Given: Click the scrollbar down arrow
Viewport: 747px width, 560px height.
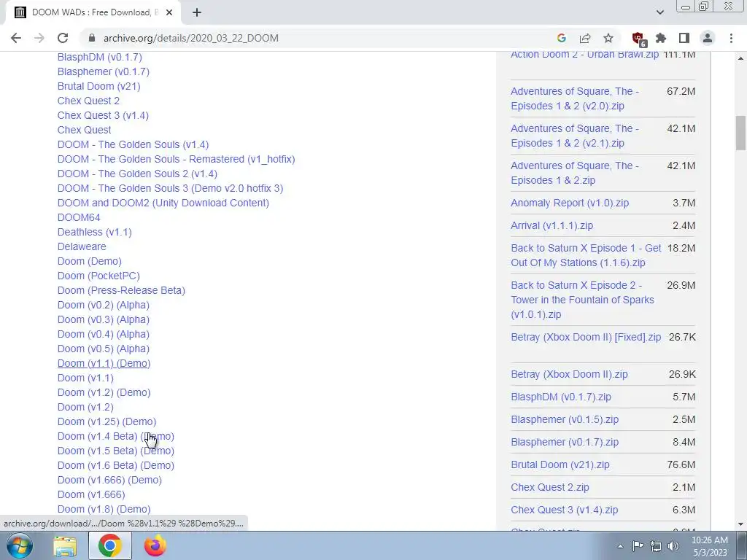Looking at the screenshot, I should (741, 524).
